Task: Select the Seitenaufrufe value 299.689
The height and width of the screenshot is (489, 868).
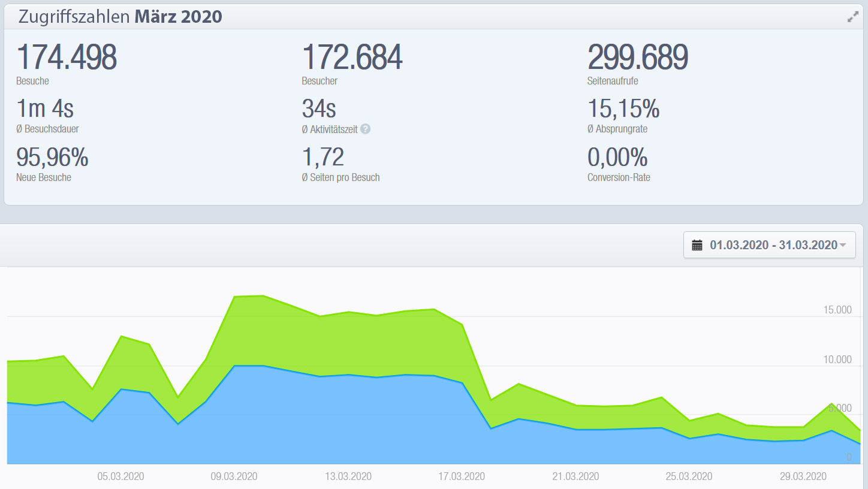Action: coord(637,58)
